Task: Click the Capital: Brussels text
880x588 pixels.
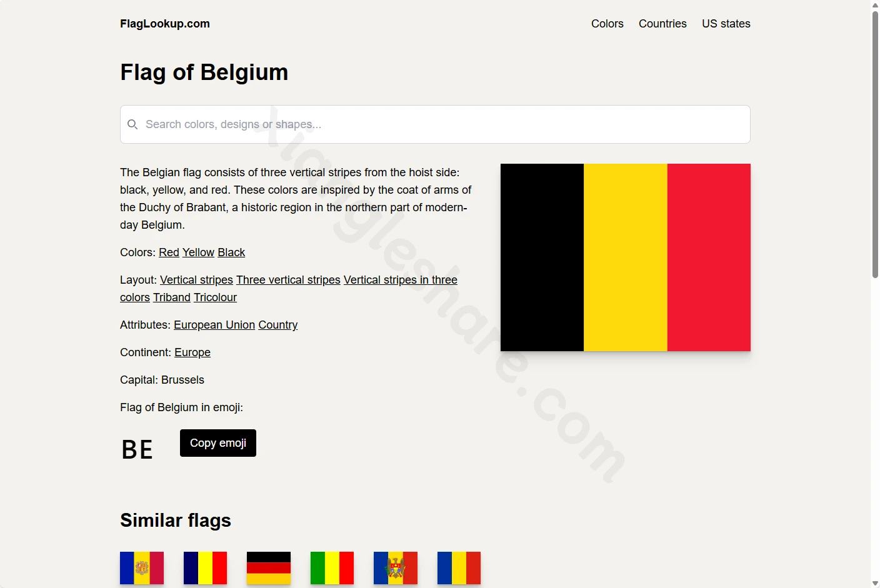Action: 162,380
